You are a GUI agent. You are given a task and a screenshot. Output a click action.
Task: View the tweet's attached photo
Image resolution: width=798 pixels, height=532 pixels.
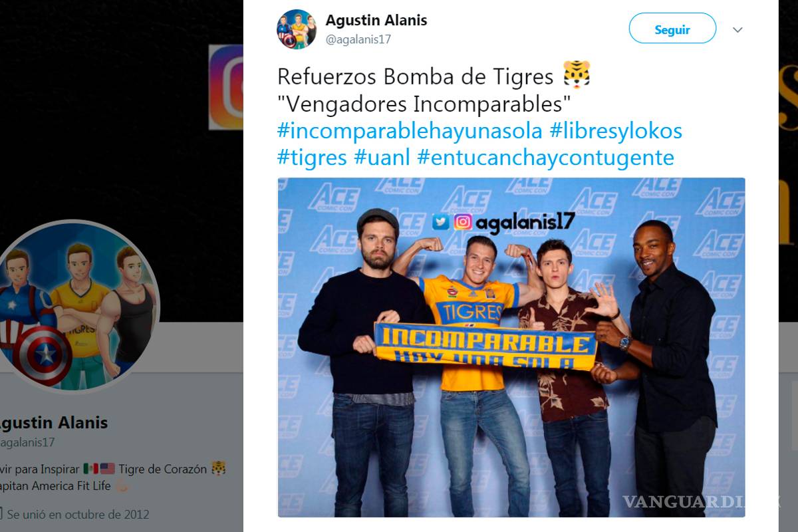pos(511,347)
